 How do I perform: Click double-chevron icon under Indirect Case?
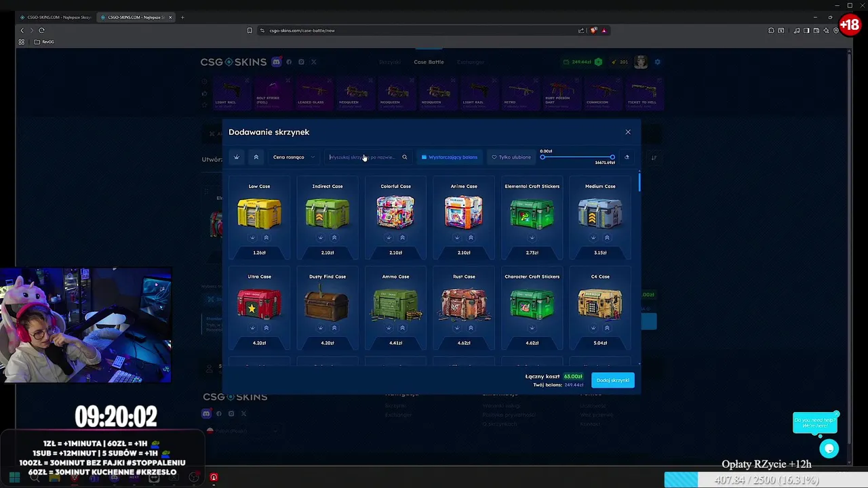tap(334, 238)
